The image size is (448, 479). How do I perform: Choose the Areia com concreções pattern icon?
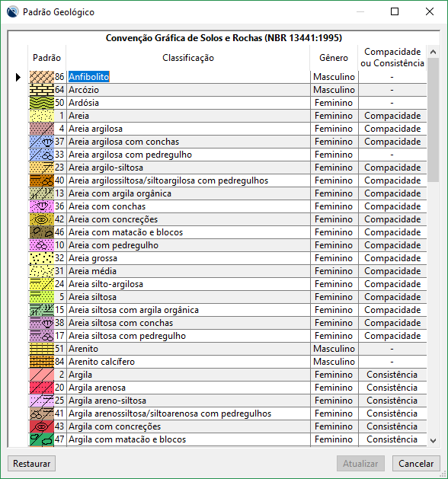[x=42, y=219]
